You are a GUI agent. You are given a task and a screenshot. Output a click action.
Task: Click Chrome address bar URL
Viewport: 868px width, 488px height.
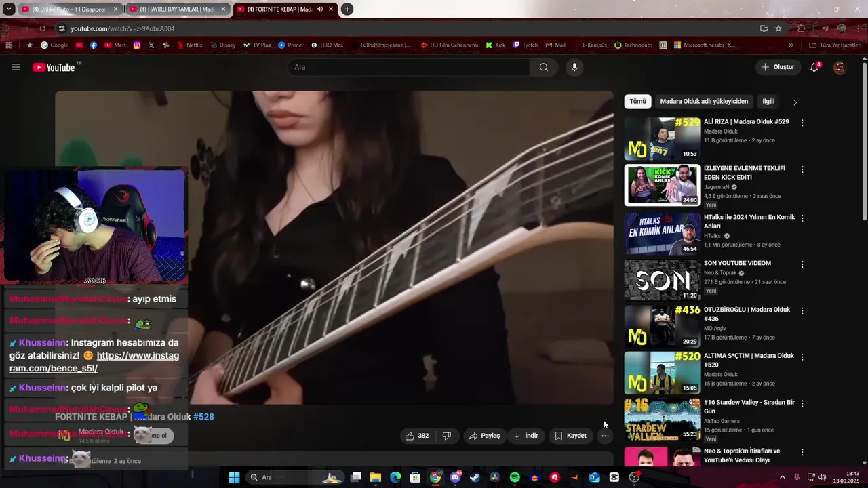pos(123,28)
